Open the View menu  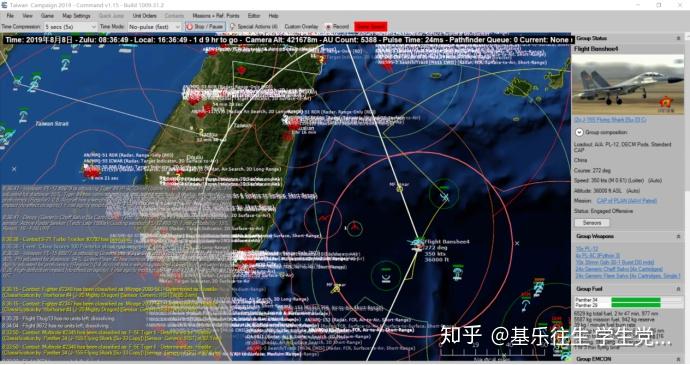pyautogui.click(x=27, y=16)
